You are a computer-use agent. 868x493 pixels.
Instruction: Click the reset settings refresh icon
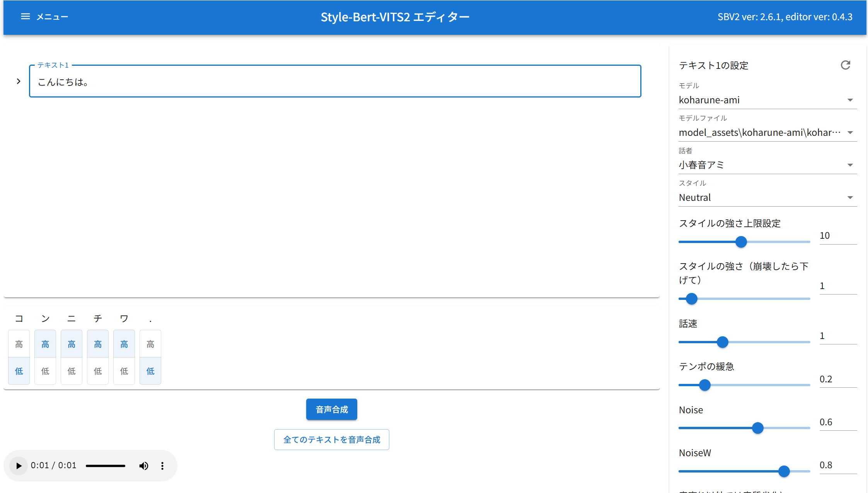click(x=845, y=65)
